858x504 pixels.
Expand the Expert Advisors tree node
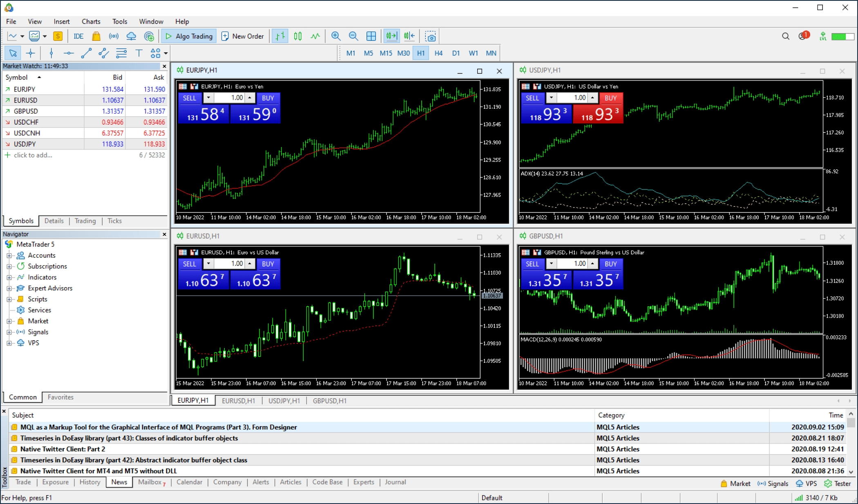coord(9,288)
